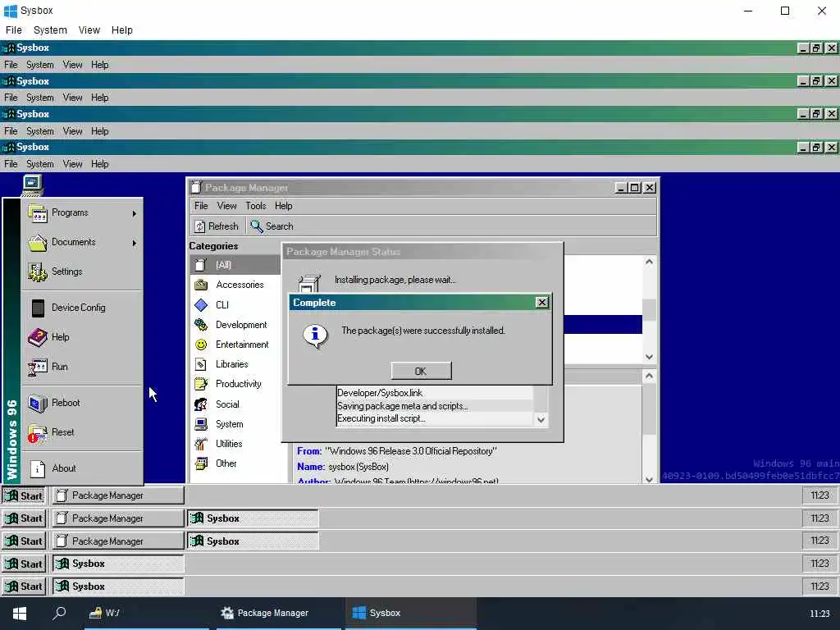Confirm the Complete dialog with OK
Image resolution: width=840 pixels, height=630 pixels.
[x=421, y=371]
